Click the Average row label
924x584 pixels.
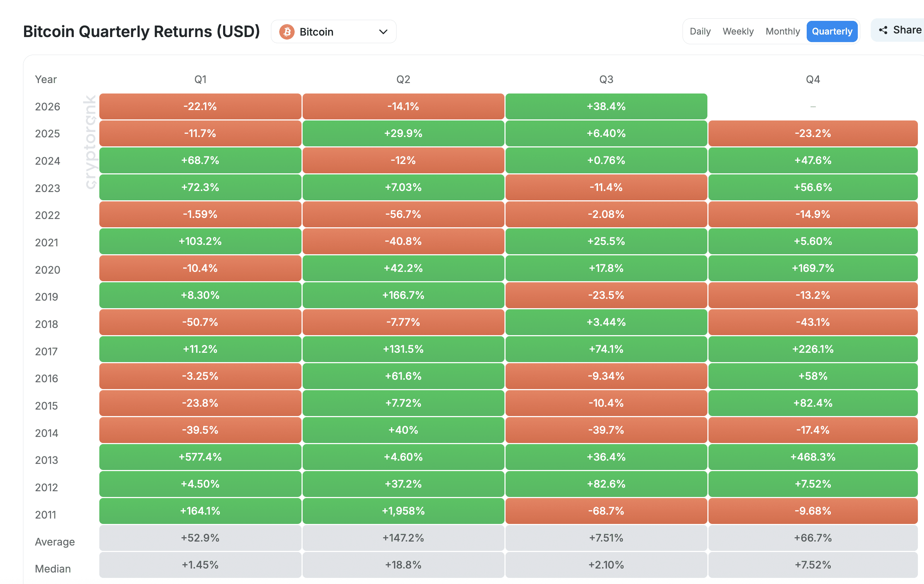(55, 542)
